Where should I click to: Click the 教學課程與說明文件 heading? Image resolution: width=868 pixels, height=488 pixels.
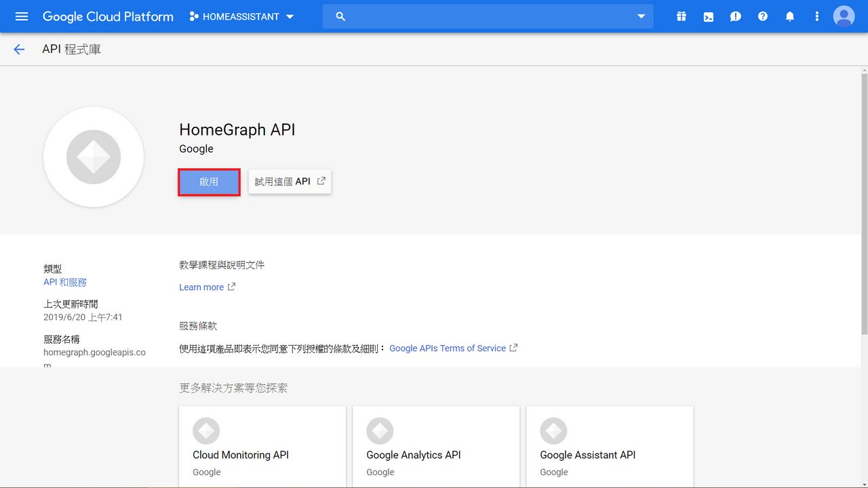tap(222, 265)
